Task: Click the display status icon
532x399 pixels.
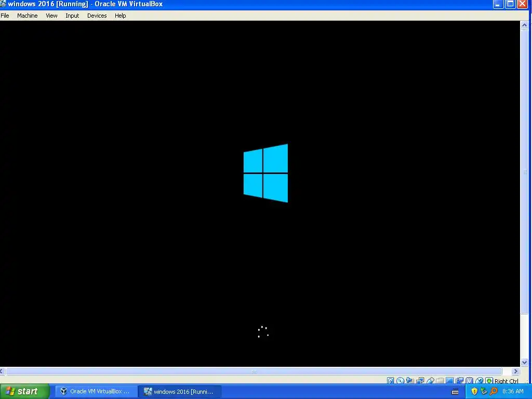Action: pos(449,381)
